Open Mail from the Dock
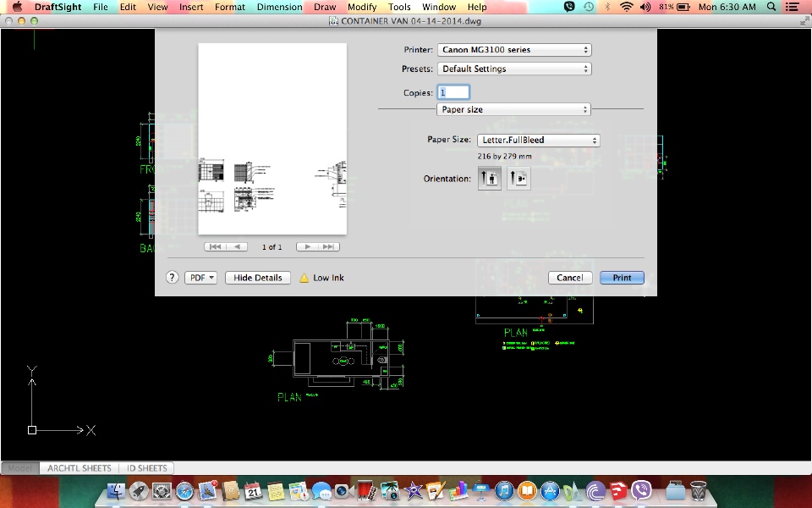Image resolution: width=812 pixels, height=508 pixels. coord(207,490)
